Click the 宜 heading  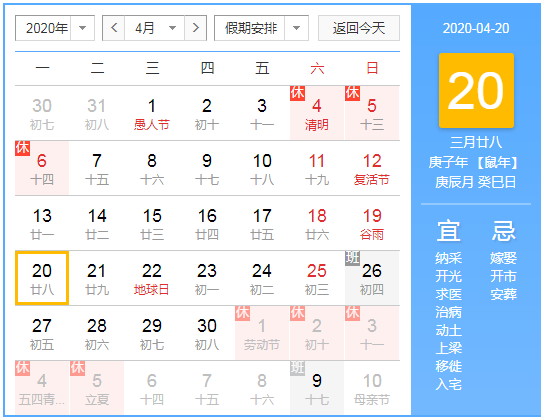448,231
